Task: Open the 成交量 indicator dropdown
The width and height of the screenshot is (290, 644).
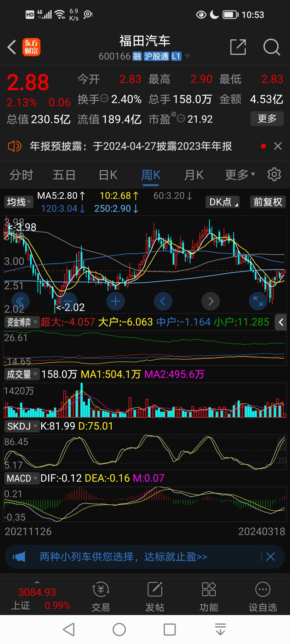Action: click(22, 374)
